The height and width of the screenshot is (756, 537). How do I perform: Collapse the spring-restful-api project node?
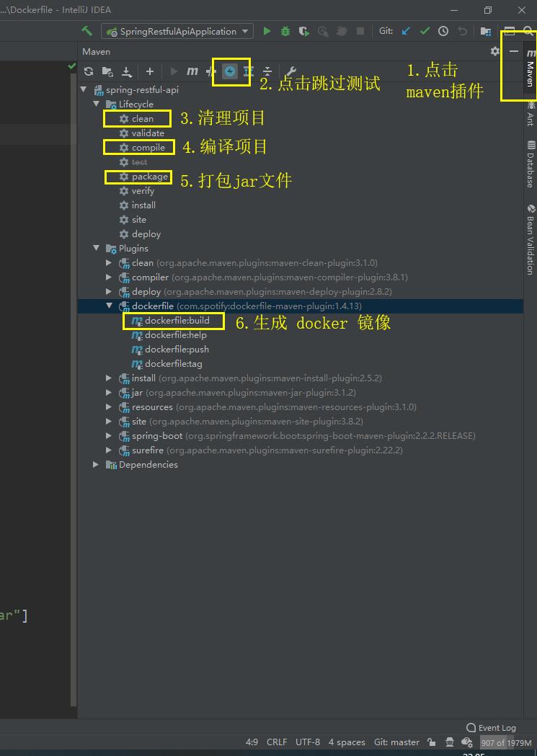click(x=84, y=89)
